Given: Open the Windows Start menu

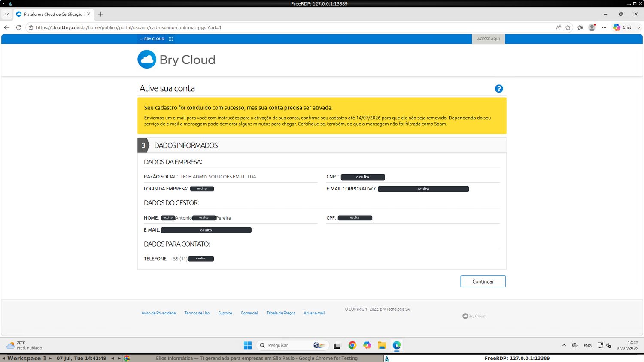Looking at the screenshot, I should point(248,345).
